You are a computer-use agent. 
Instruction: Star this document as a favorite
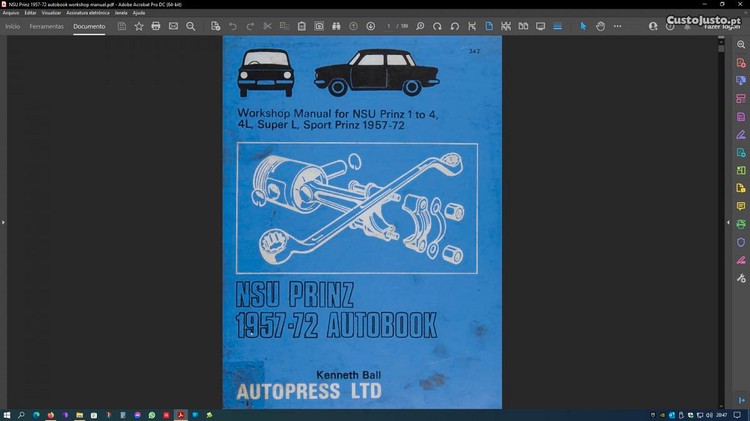coord(139,26)
